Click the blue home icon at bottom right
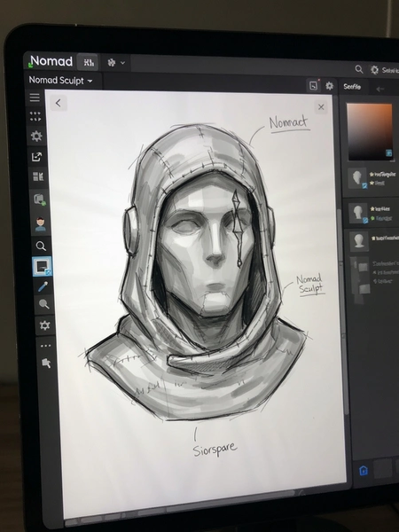The height and width of the screenshot is (532, 399). 363,471
